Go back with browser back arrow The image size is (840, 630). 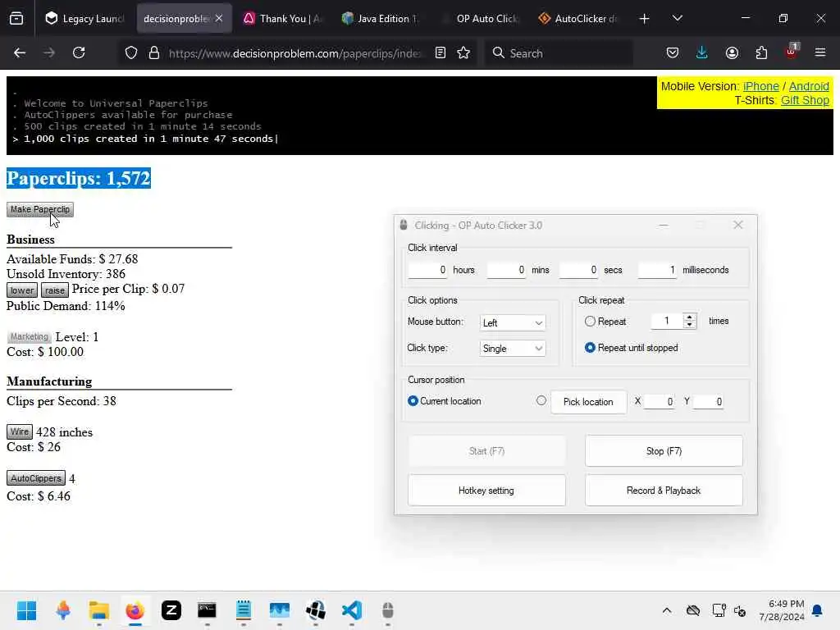coord(20,53)
